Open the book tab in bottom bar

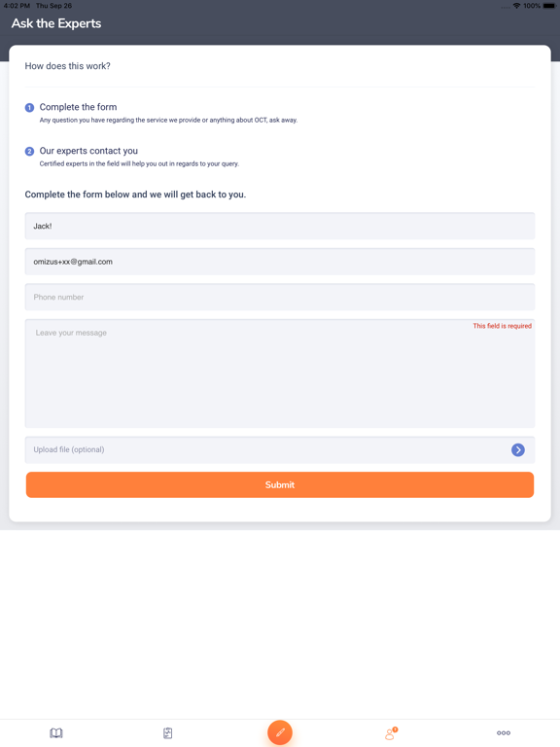(x=56, y=732)
